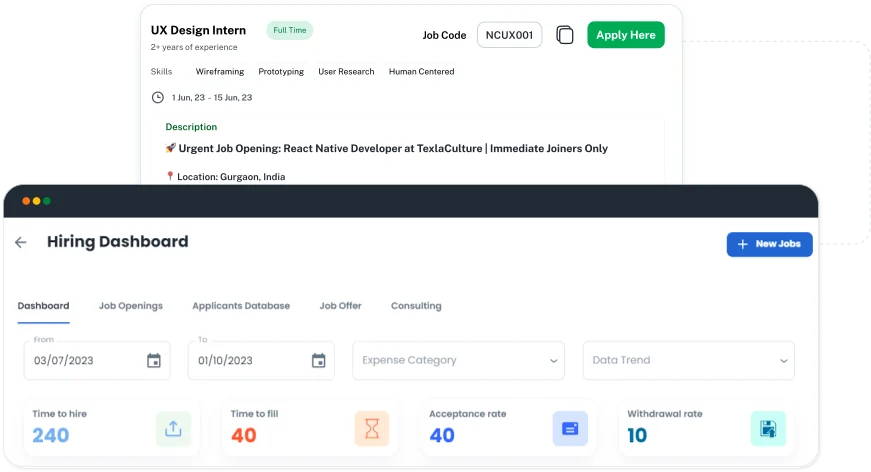Click the rocket emoji in job description
Image resolution: width=871 pixels, height=472 pixels.
point(171,148)
